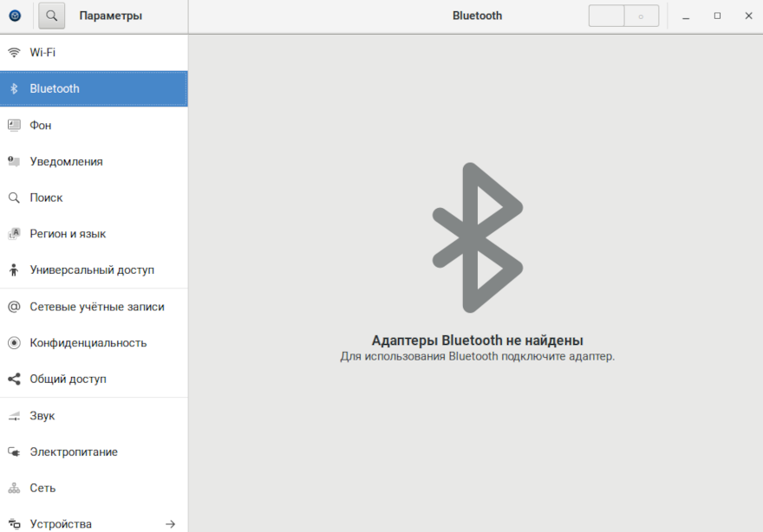763x532 pixels.
Task: Click the Звук sound icon
Action: [14, 416]
